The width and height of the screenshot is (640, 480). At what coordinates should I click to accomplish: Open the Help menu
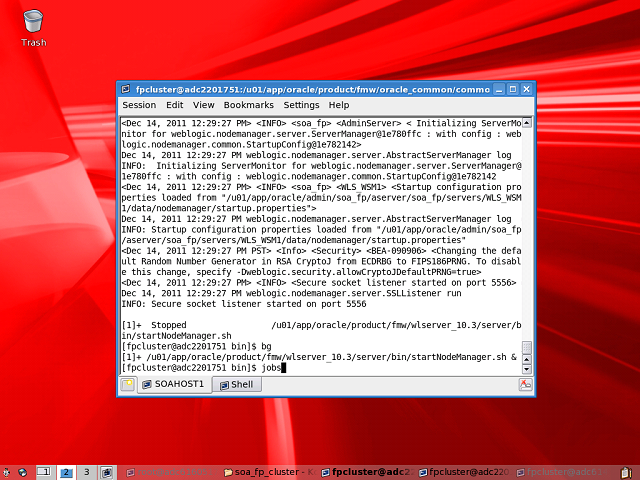[339, 105]
